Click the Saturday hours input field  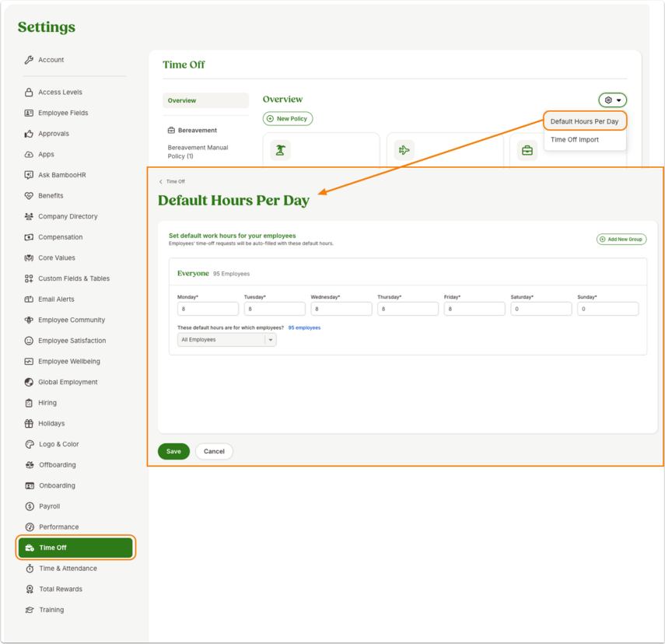point(541,309)
